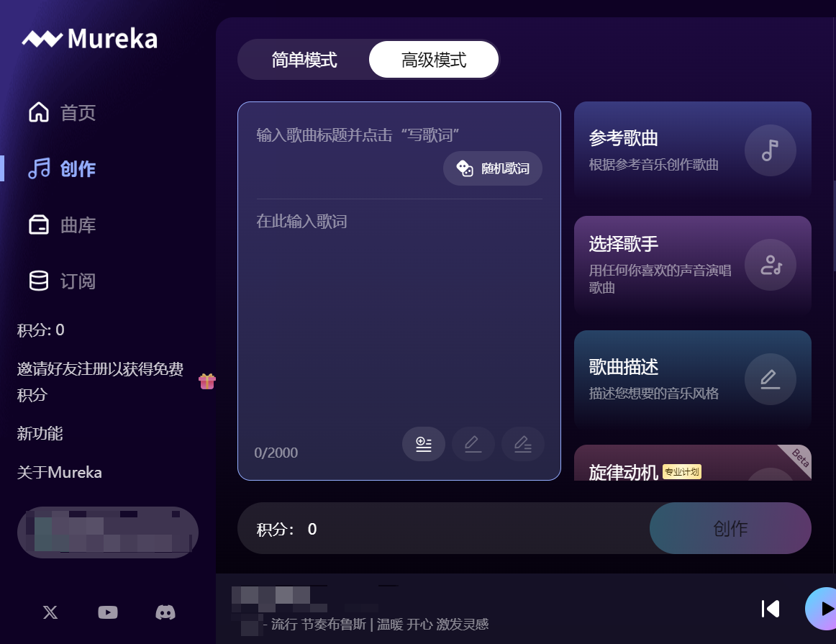
Task: Open the 关于Mureka link
Action: [59, 472]
